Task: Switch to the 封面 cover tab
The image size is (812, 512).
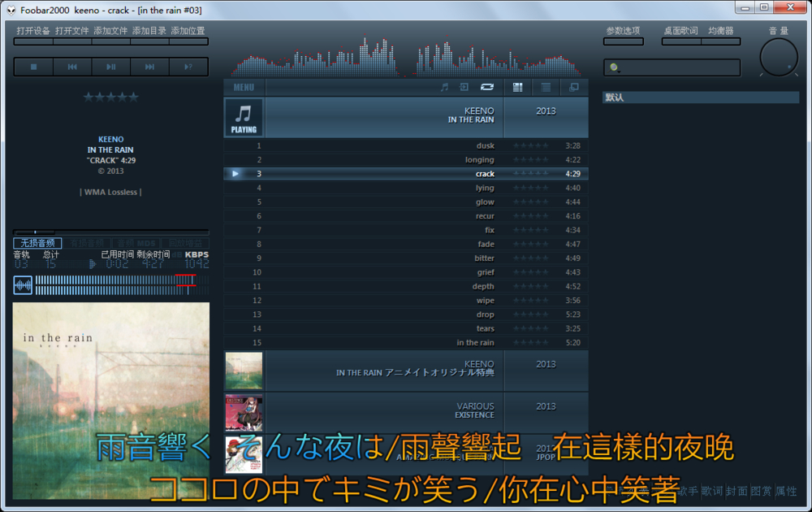Action: [736, 491]
